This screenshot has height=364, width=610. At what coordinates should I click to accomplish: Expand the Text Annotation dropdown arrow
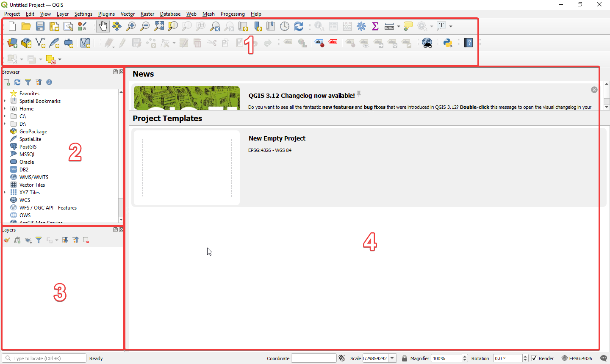tap(451, 26)
